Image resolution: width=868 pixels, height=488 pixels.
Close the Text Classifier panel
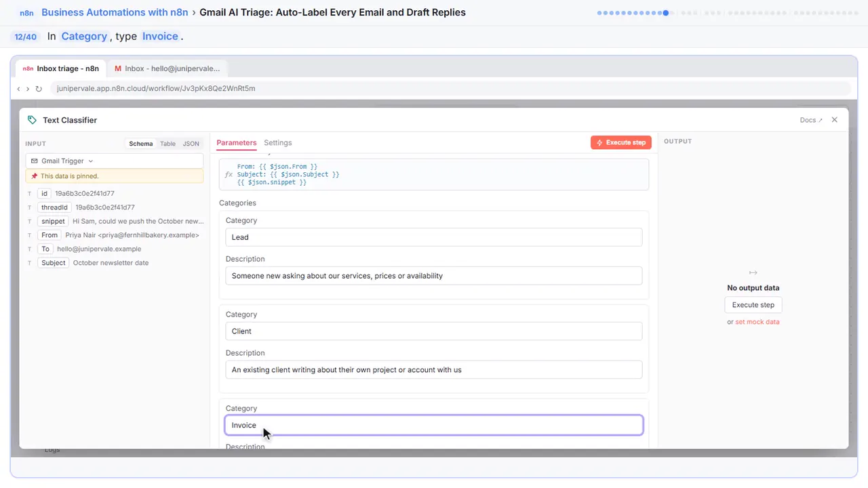point(835,120)
